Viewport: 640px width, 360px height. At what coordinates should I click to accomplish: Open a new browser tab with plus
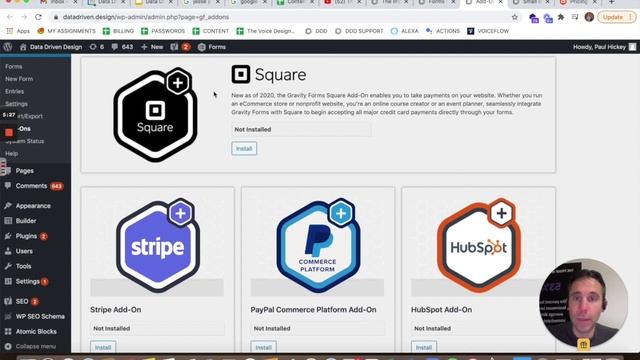coord(611,2)
